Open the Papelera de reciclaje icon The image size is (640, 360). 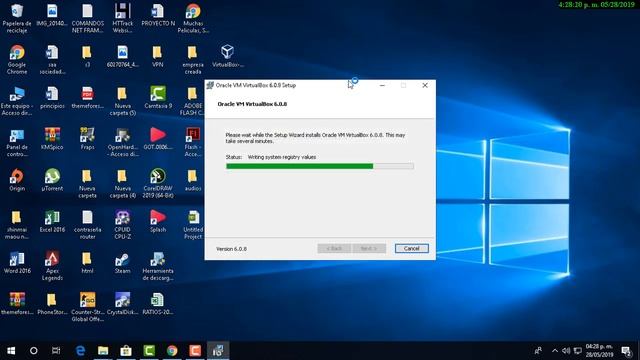[17, 18]
